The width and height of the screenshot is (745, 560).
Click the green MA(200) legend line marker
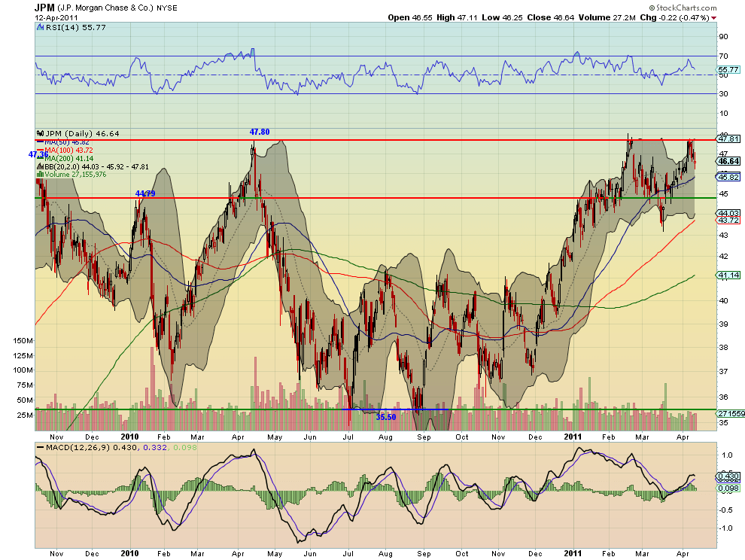point(40,158)
